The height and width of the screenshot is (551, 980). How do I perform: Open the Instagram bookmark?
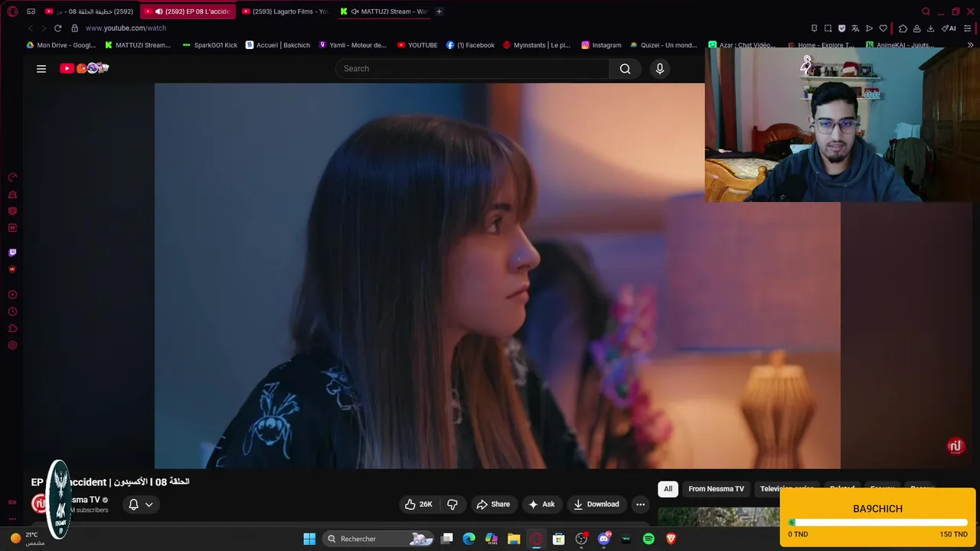coord(601,45)
